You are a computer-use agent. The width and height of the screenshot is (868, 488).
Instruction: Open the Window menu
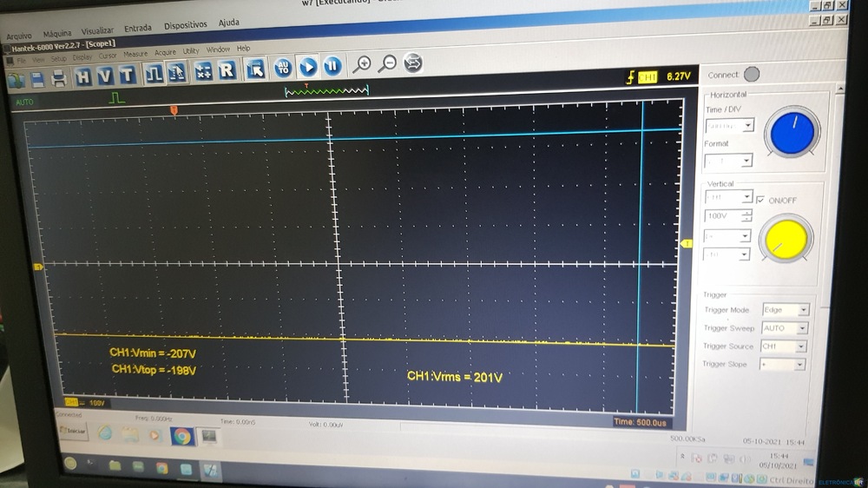click(218, 49)
